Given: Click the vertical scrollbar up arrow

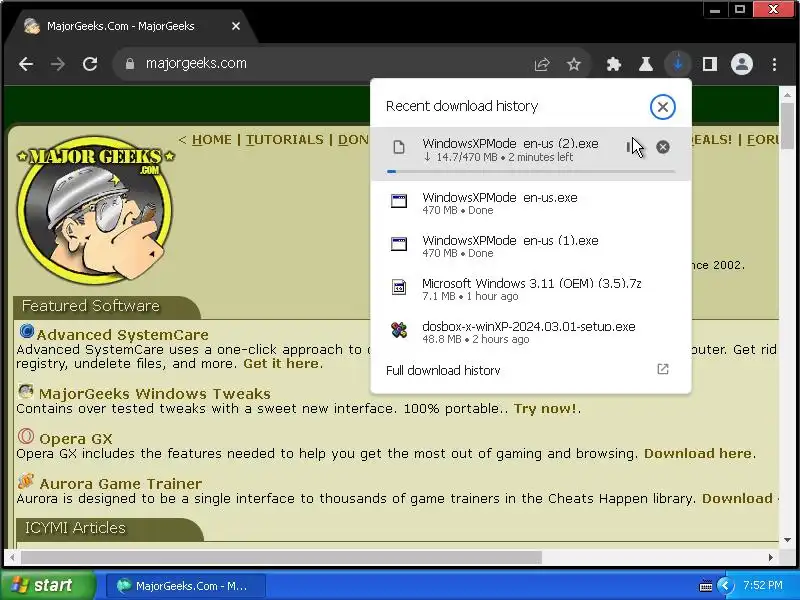Looking at the screenshot, I should point(788,95).
